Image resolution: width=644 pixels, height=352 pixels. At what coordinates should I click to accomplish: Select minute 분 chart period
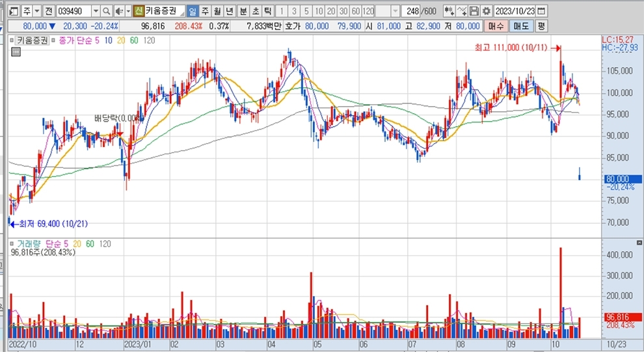(x=243, y=11)
